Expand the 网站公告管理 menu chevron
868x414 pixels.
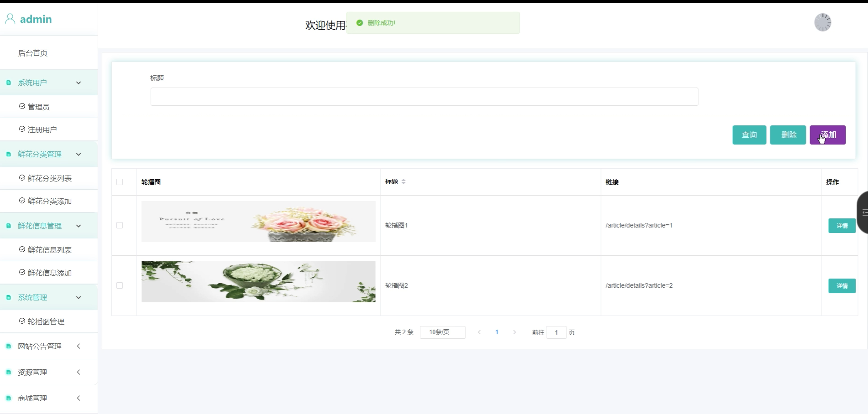tap(78, 346)
